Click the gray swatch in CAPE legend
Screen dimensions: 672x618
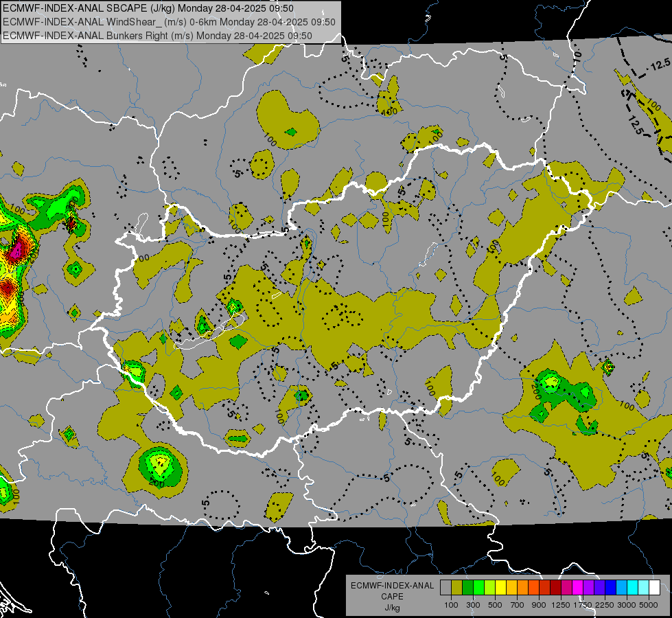point(445,587)
